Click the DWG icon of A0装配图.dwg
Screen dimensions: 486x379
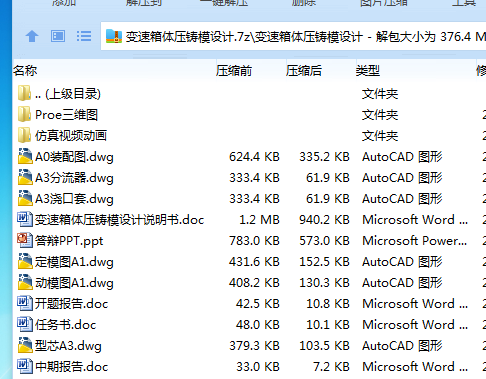(25, 156)
